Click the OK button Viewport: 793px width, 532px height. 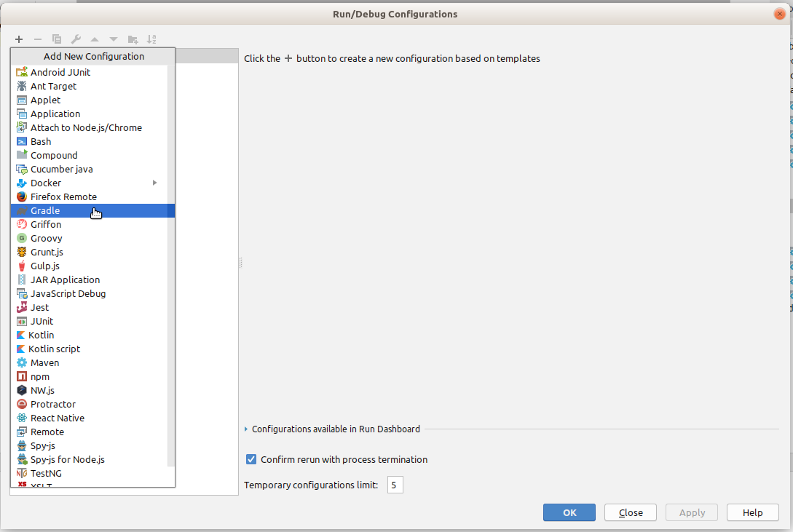click(569, 512)
